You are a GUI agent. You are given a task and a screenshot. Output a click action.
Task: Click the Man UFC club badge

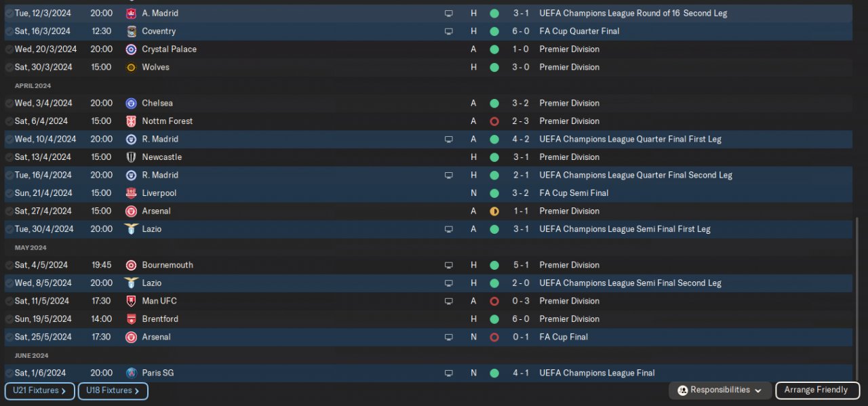click(131, 301)
